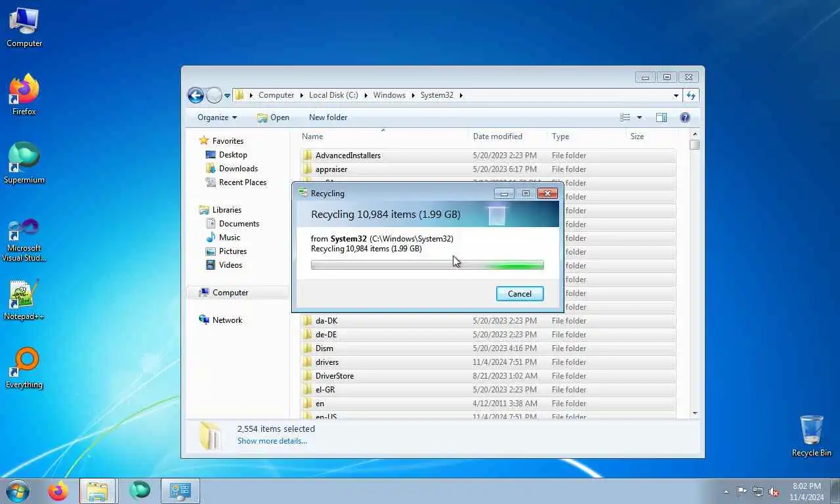Open the taskbar clock showing 8:02 PM
The height and width of the screenshot is (504, 840).
(807, 492)
